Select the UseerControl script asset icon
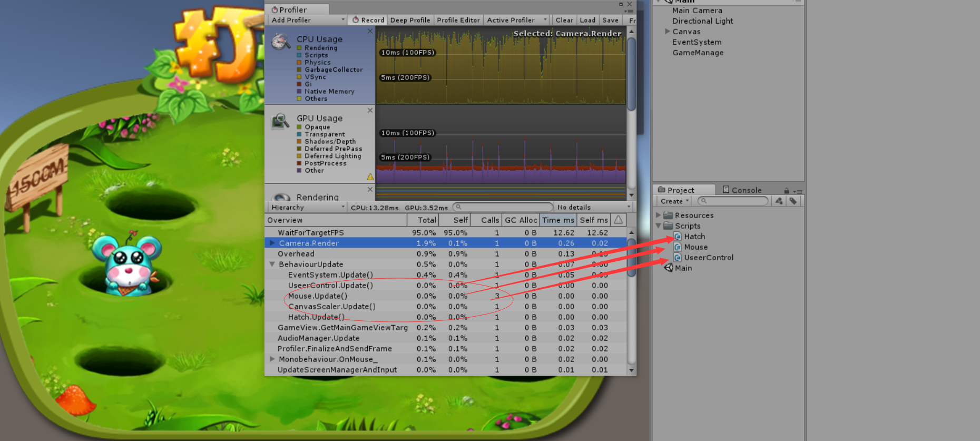Screen dimensions: 980x441 [x=678, y=258]
